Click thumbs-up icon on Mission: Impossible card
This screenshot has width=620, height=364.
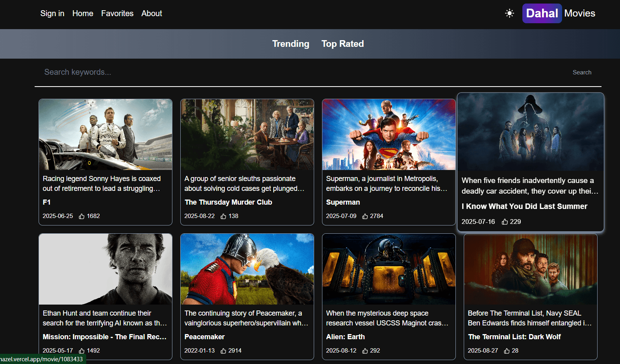[x=81, y=351]
